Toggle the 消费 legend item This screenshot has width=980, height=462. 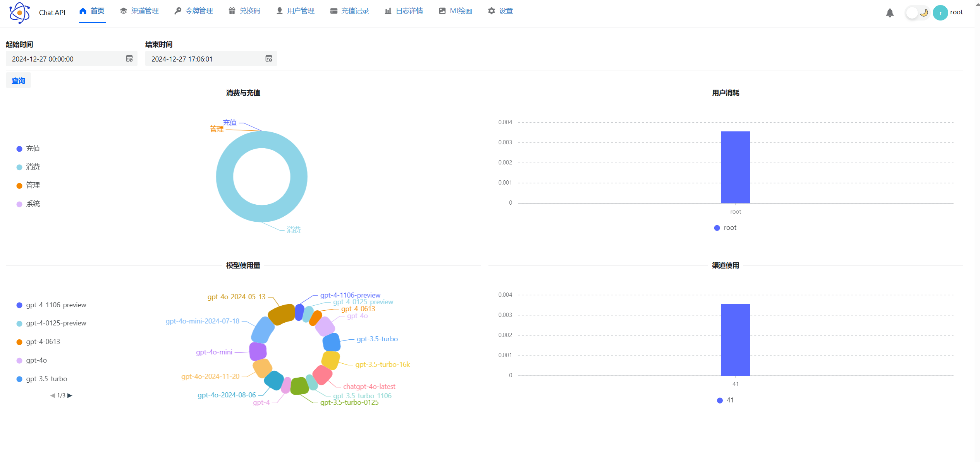(28, 167)
